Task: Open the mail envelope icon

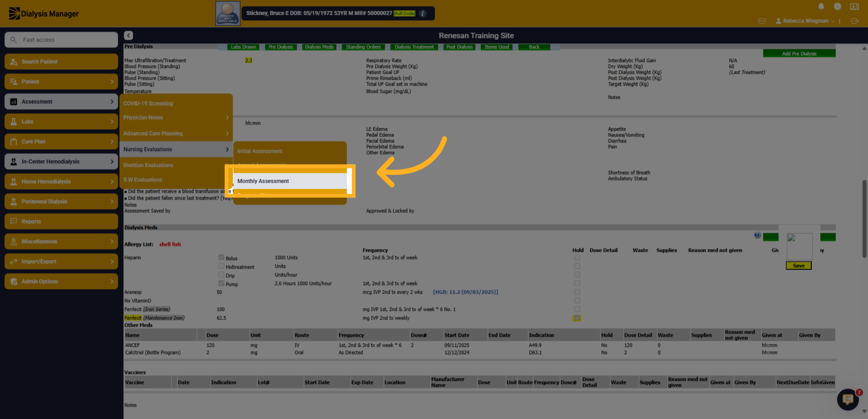Action: pos(762,21)
